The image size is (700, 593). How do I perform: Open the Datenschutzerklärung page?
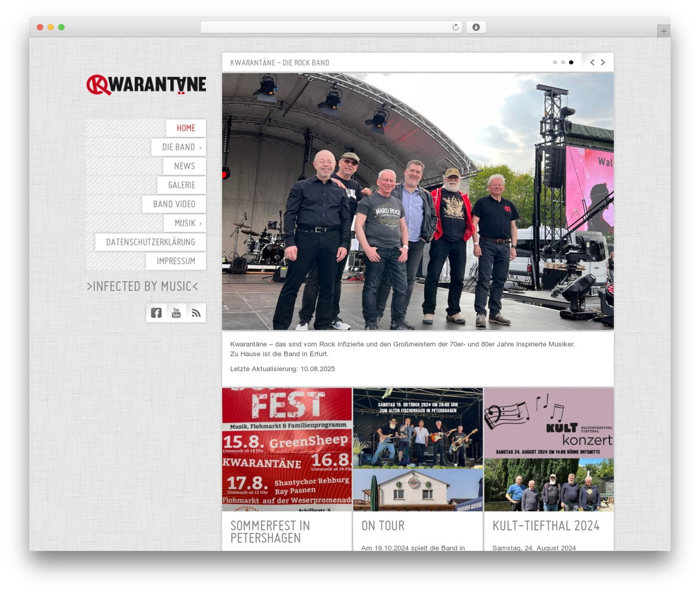click(x=151, y=242)
